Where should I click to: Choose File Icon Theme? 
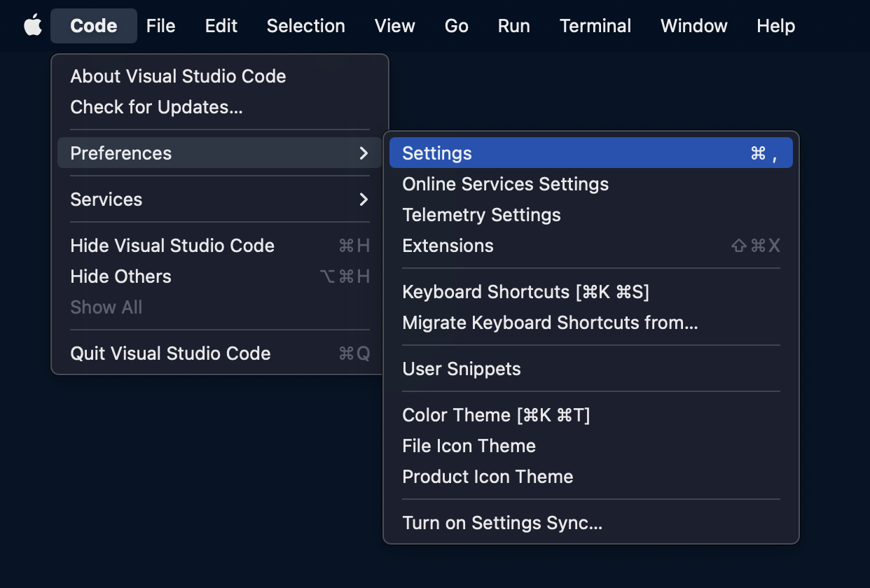pyautogui.click(x=591, y=446)
